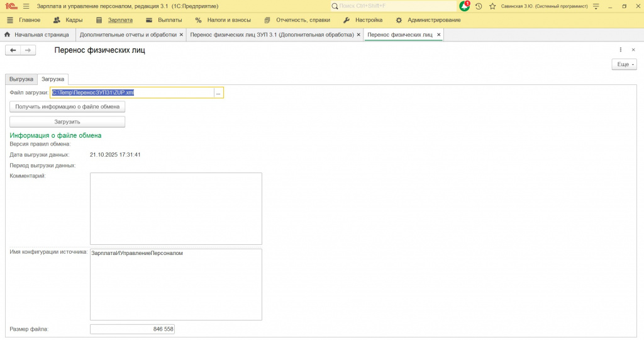Switch to Перенос физических лиц ЗУП 3.1 tab
The height and width of the screenshot is (340, 644).
tap(272, 35)
